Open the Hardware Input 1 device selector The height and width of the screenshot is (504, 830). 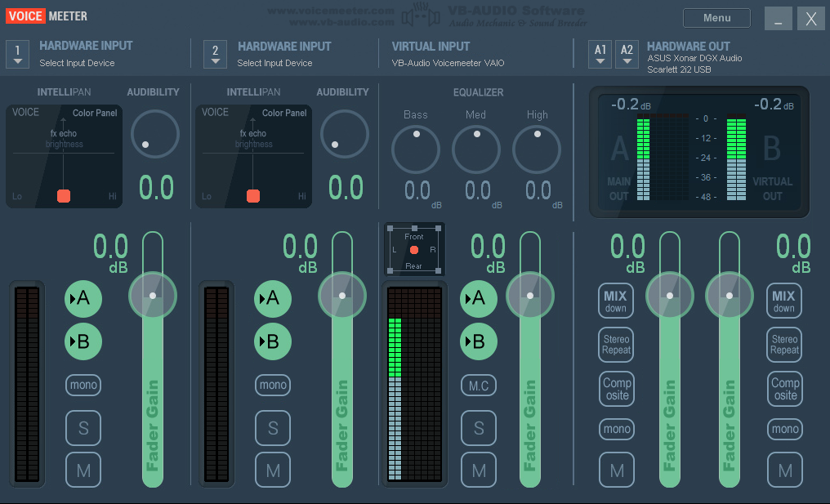coord(17,55)
